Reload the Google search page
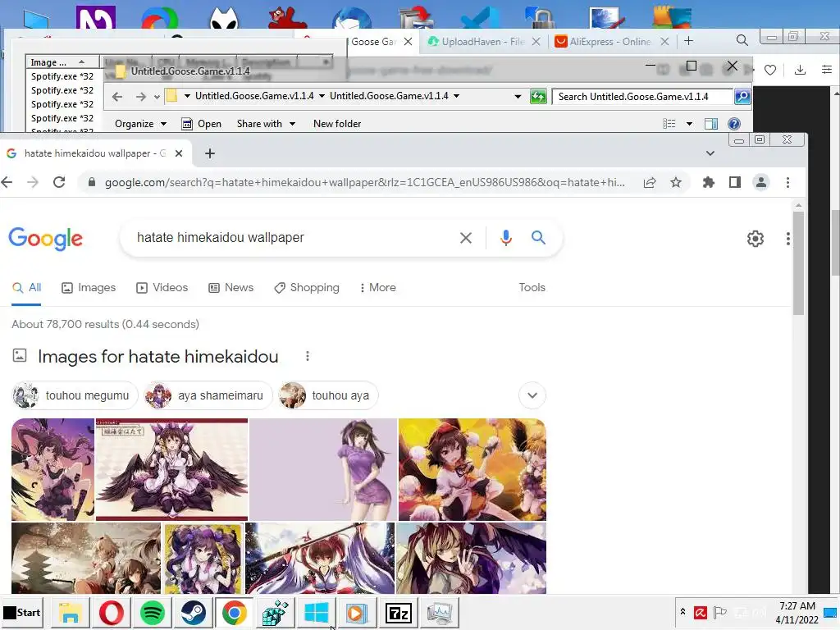The height and width of the screenshot is (630, 840). coord(59,183)
